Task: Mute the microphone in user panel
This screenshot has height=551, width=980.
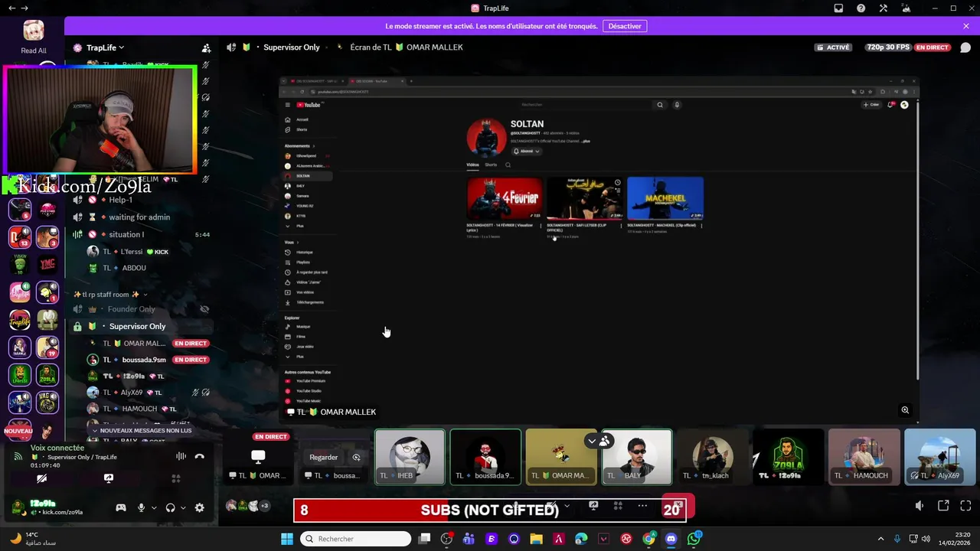Action: (x=141, y=507)
